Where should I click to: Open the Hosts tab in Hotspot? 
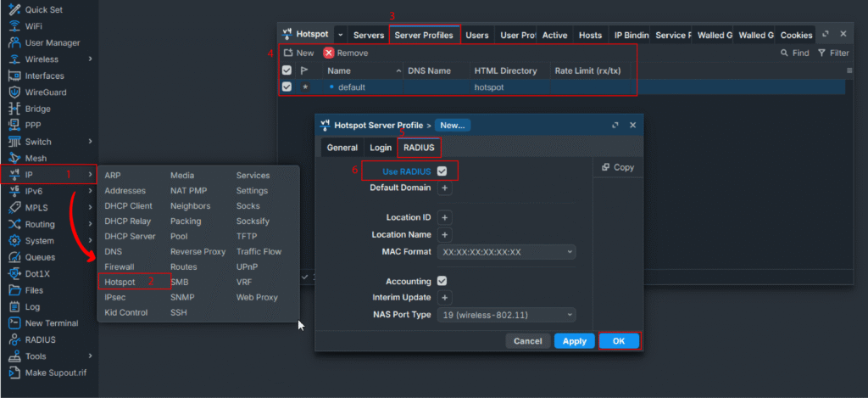(x=590, y=35)
